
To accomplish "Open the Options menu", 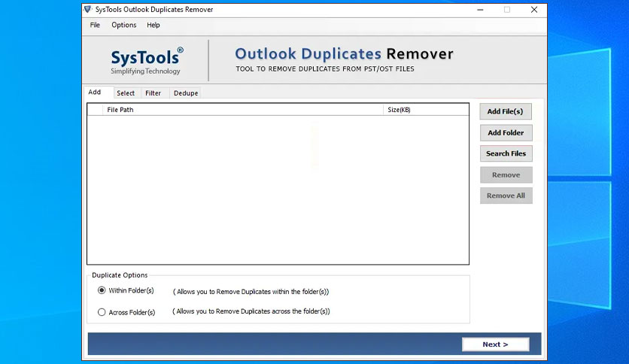I will click(x=124, y=25).
